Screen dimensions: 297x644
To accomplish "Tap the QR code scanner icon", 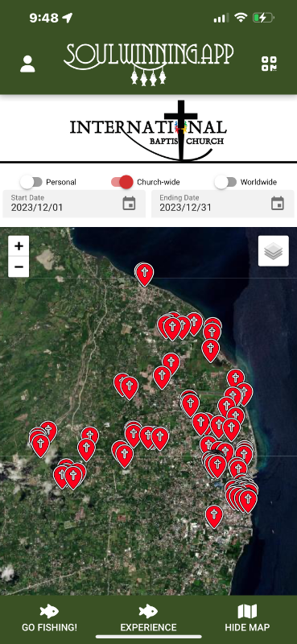I will (x=269, y=64).
